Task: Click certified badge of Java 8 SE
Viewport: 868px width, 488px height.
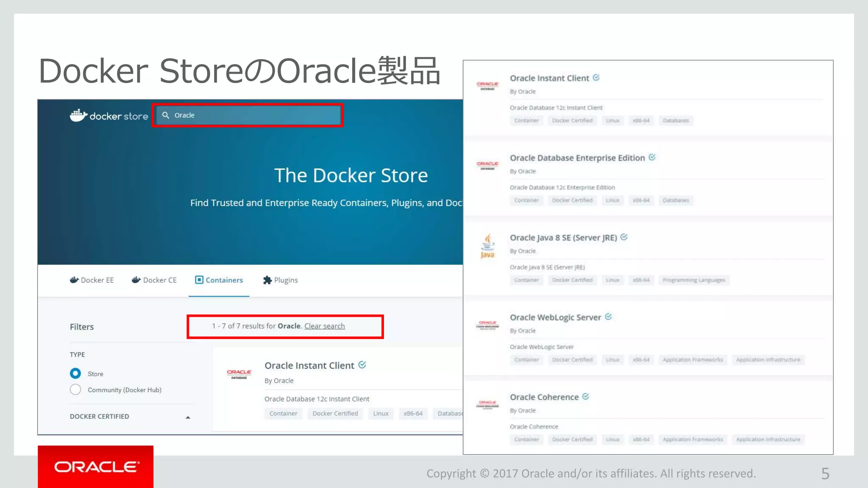Action: (624, 237)
